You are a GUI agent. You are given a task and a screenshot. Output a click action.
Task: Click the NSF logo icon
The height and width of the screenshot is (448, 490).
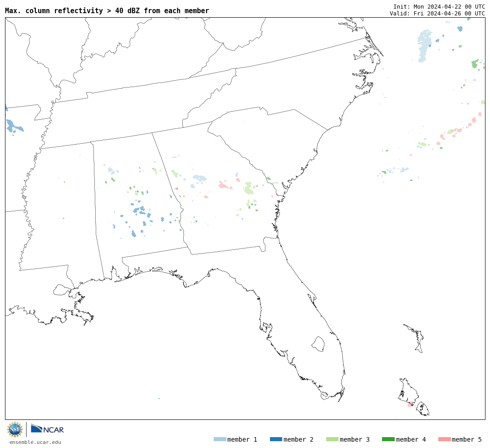tap(15, 429)
